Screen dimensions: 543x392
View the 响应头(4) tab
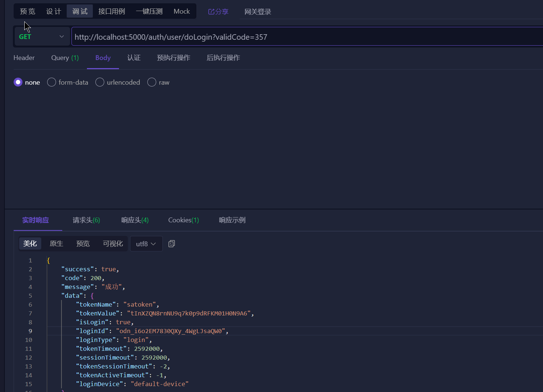pos(135,220)
